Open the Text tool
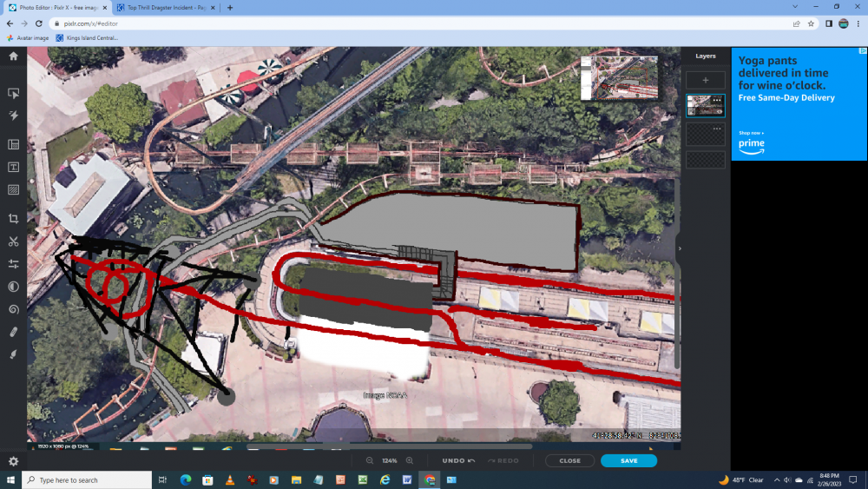Screen dimensions: 868x489 13,167
